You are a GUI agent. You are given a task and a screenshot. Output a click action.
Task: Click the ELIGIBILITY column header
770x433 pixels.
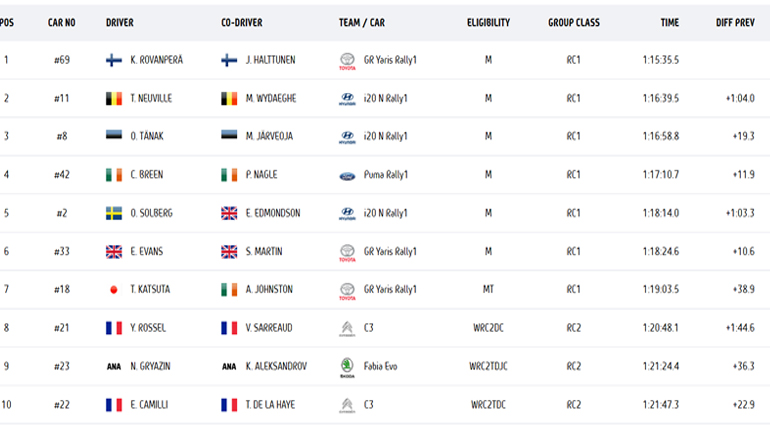(x=488, y=23)
